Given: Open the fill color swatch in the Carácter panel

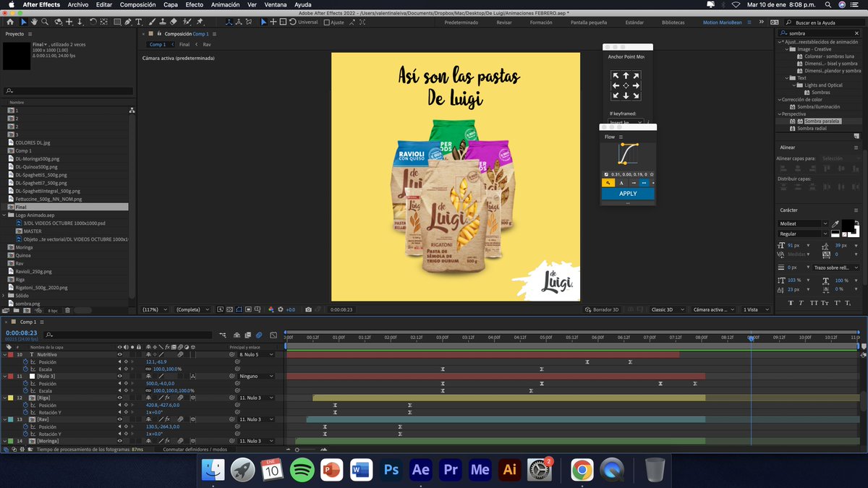Looking at the screenshot, I should tap(848, 225).
